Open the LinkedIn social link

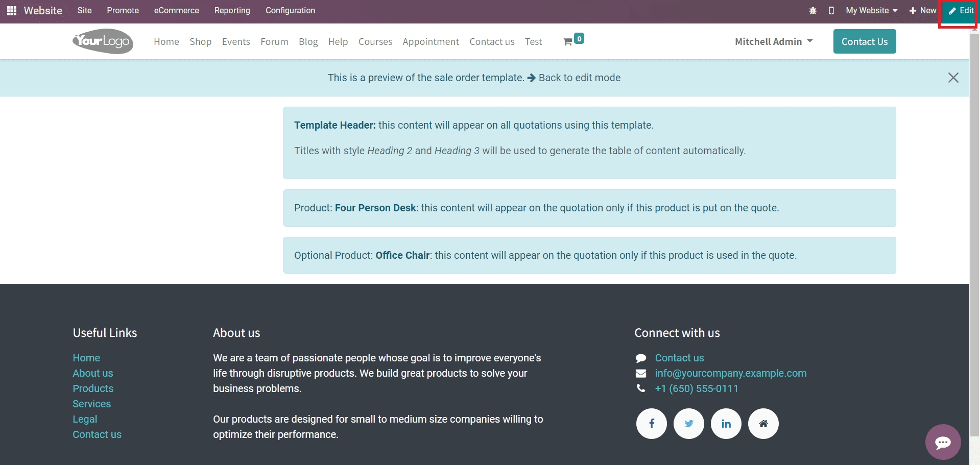click(x=726, y=424)
